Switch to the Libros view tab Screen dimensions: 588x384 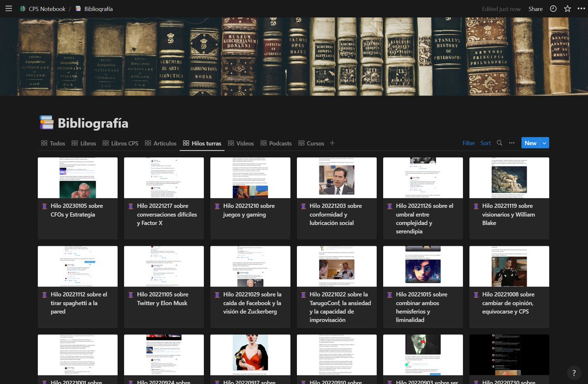pos(84,143)
